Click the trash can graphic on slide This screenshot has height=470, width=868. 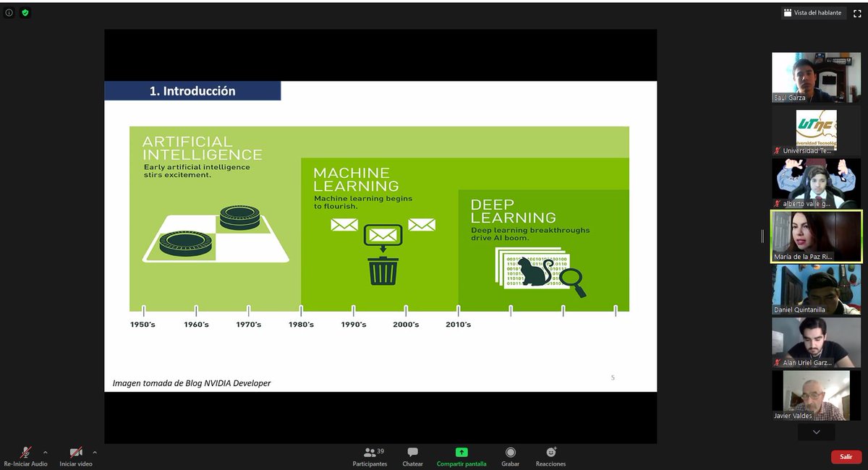click(383, 270)
